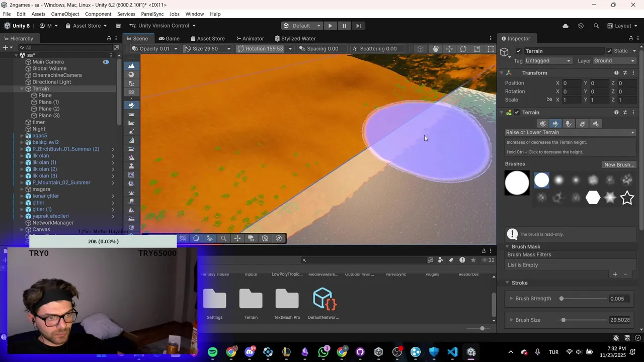Open Visual Studio Code from the taskbar
Screen dimensions: 644x362
pyautogui.click(x=452, y=352)
